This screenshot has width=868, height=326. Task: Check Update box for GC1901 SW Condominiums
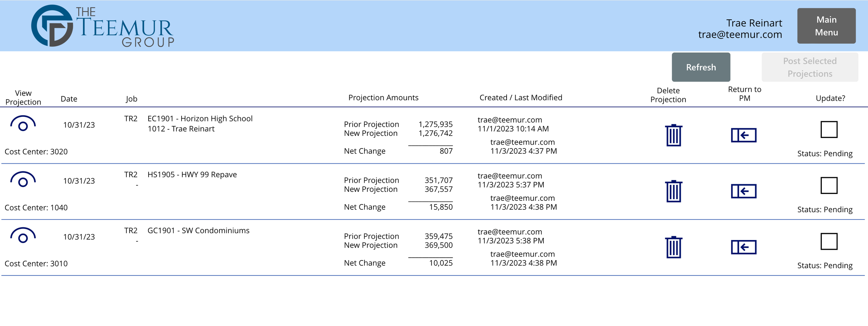tap(829, 241)
